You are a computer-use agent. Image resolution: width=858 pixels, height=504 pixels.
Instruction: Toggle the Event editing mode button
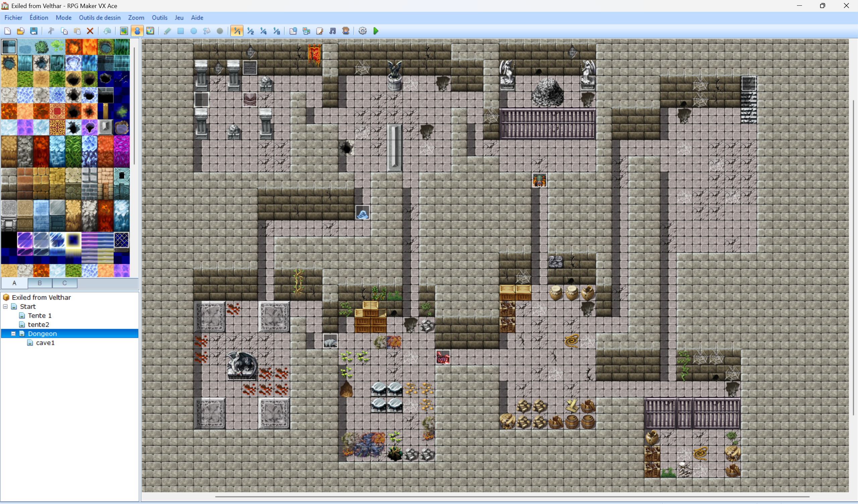click(x=137, y=31)
